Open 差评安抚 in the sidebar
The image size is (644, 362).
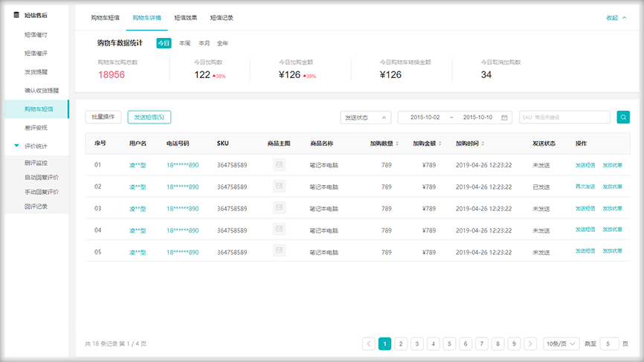point(36,128)
